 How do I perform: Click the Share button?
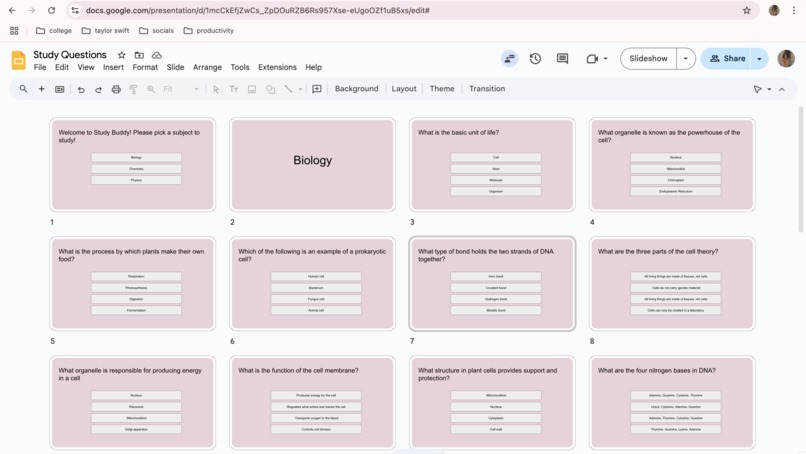(726, 59)
